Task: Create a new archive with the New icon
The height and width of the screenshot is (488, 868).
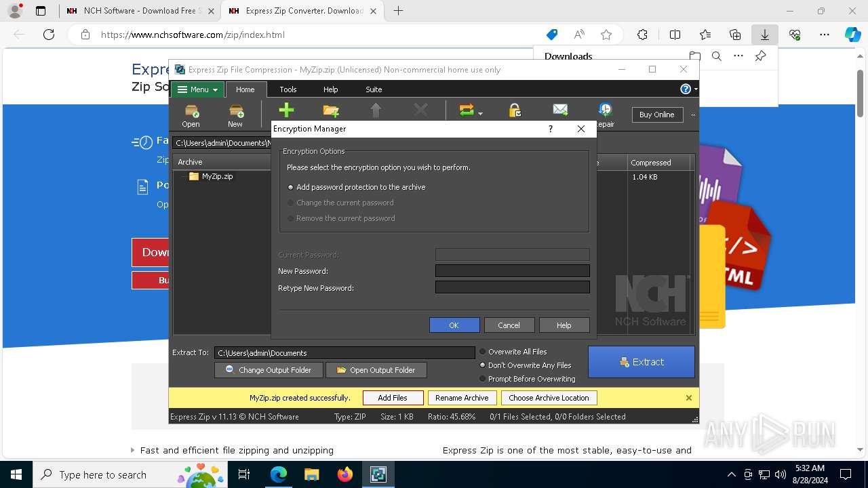Action: tap(235, 115)
